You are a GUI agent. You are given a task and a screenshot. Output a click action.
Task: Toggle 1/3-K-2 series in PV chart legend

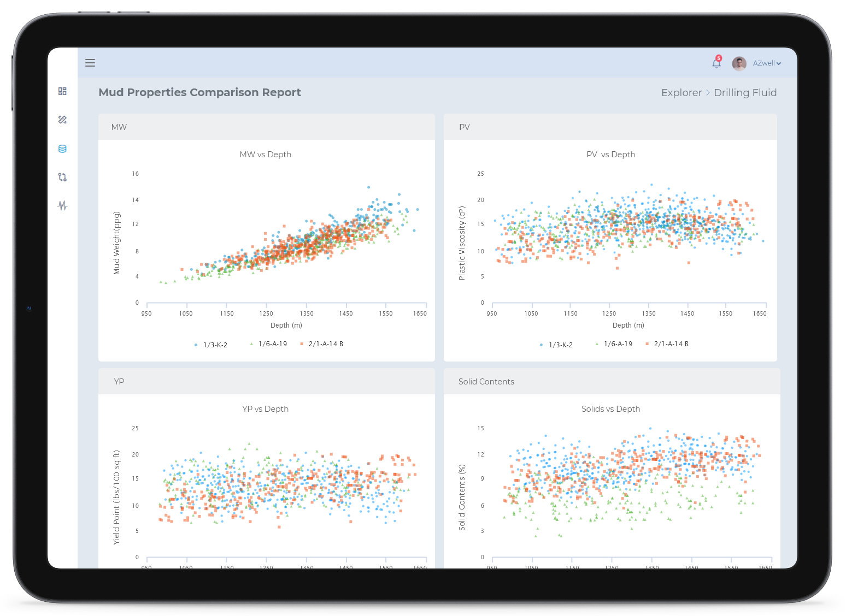click(557, 345)
